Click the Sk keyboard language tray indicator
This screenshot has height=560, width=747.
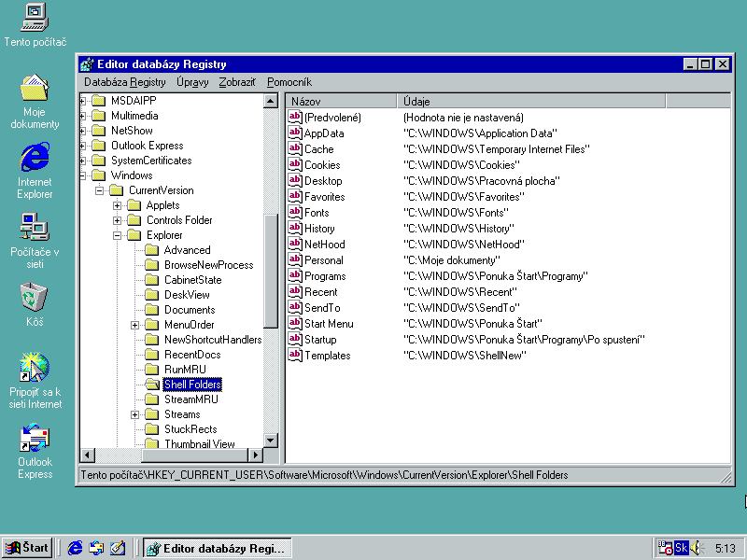pos(681,548)
